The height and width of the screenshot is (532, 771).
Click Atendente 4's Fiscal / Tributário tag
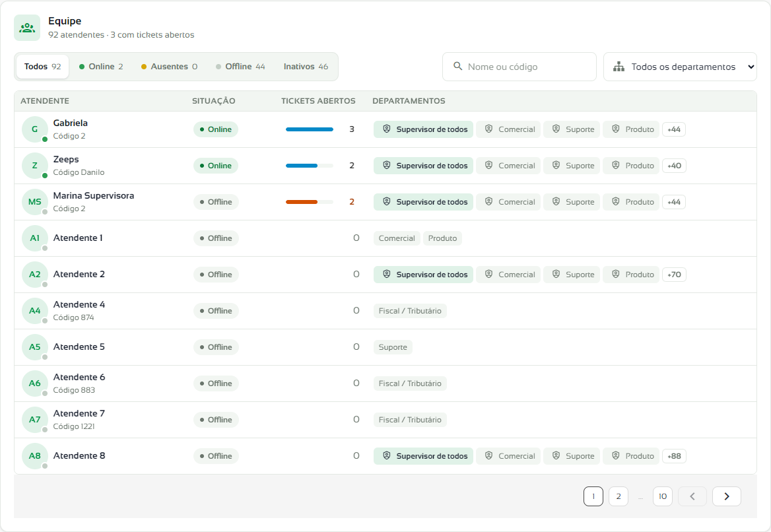click(x=410, y=311)
